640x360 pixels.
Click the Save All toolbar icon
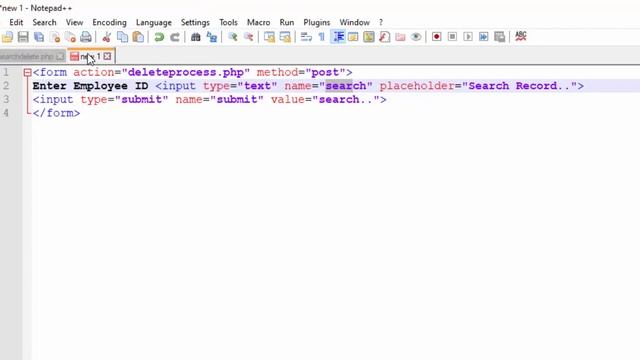pos(39,37)
